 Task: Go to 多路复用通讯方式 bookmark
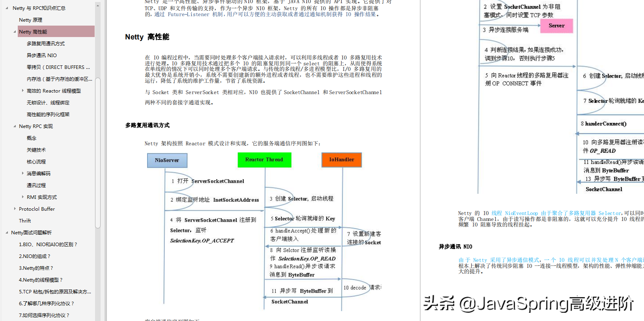pyautogui.click(x=45, y=43)
